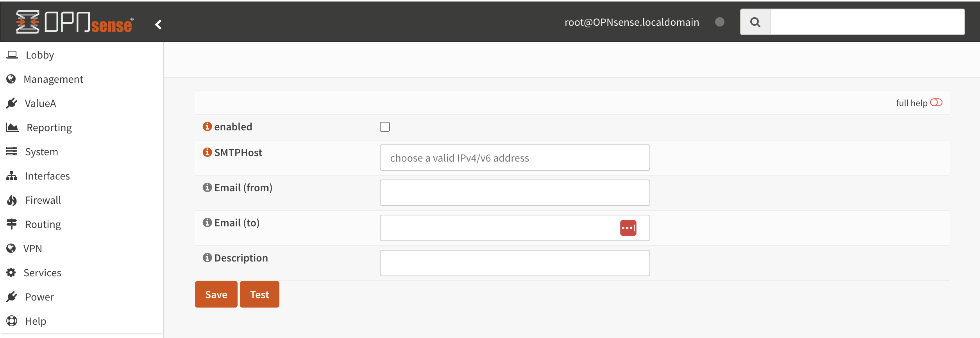Expand the Firewall menu
The width and height of the screenshot is (980, 338).
tap(43, 200)
